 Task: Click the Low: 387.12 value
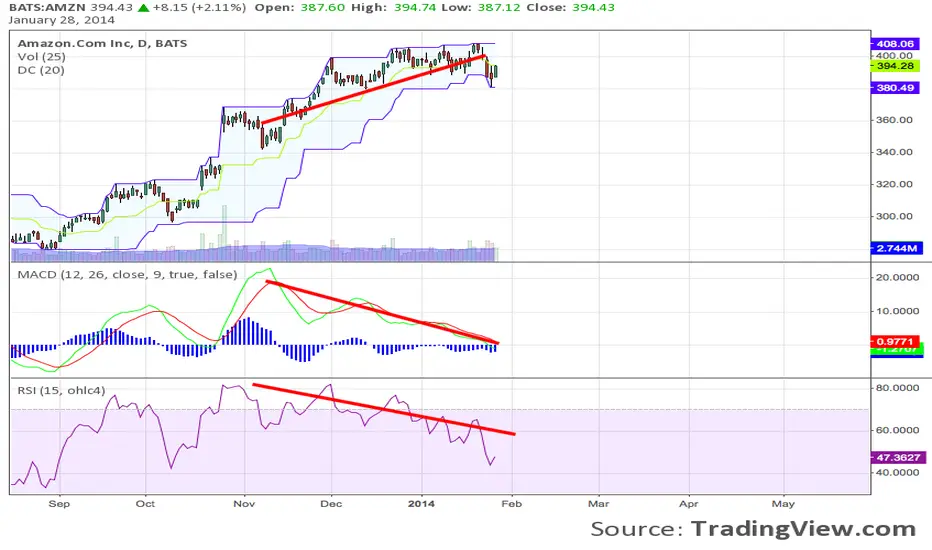[481, 8]
